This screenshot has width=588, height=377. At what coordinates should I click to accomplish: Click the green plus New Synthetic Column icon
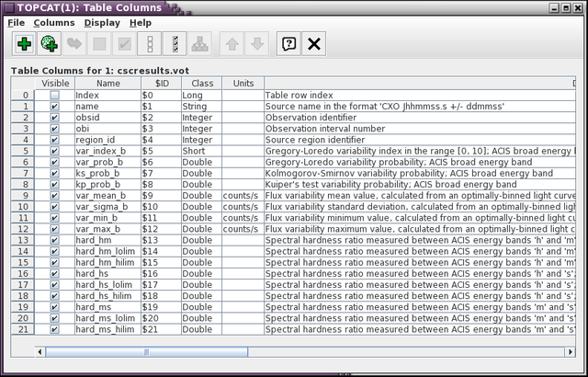[24, 44]
